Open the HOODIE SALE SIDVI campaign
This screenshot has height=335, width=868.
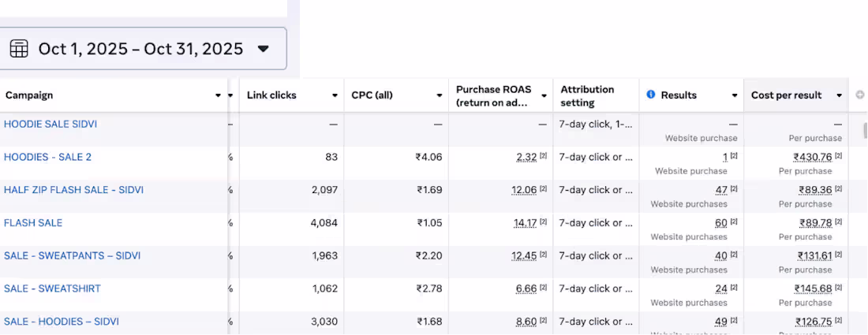(x=51, y=124)
